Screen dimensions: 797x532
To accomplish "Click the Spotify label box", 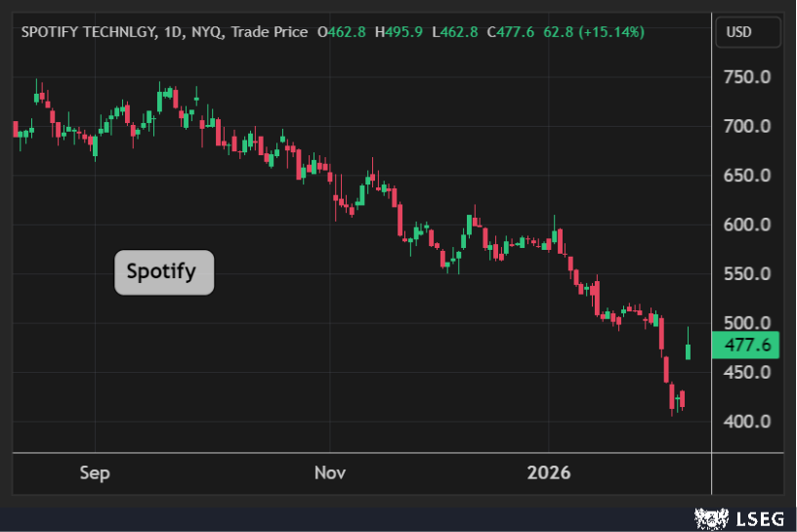I will point(163,271).
